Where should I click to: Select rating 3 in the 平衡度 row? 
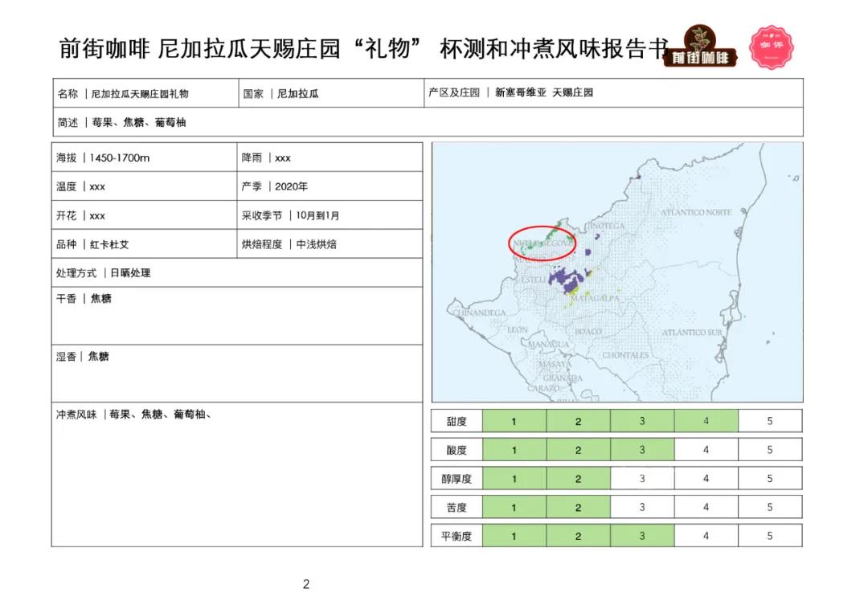click(x=641, y=536)
